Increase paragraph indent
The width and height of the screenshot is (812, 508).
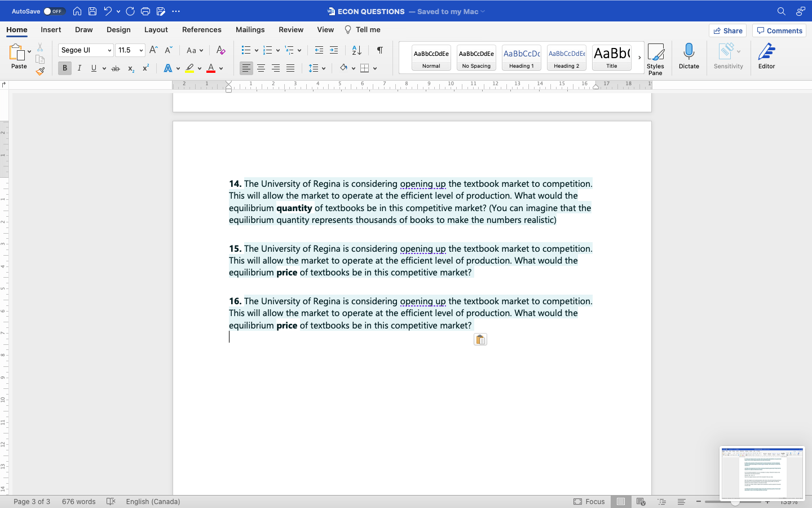(x=334, y=50)
